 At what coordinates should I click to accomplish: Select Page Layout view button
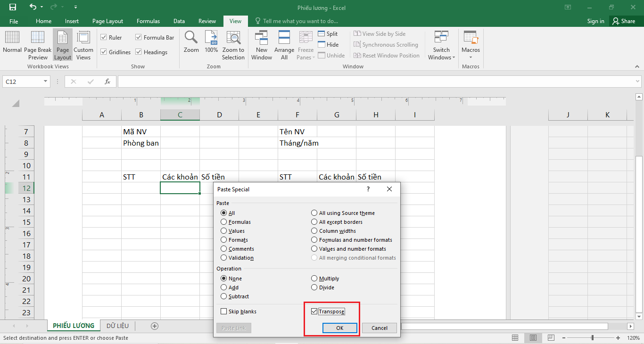point(63,45)
